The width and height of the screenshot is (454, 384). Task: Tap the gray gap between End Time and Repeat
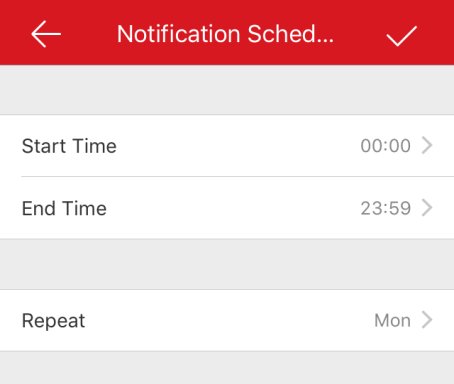click(x=227, y=264)
